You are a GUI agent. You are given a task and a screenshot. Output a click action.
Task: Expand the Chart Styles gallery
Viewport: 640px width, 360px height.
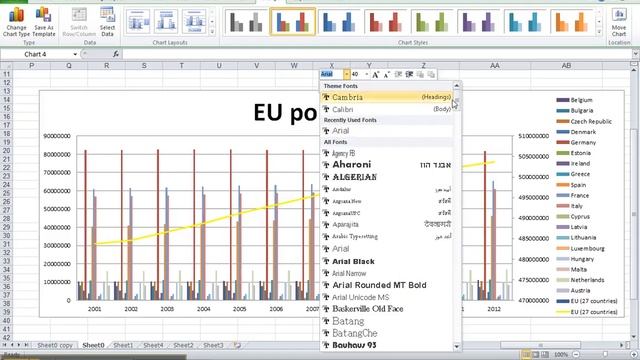point(599,32)
